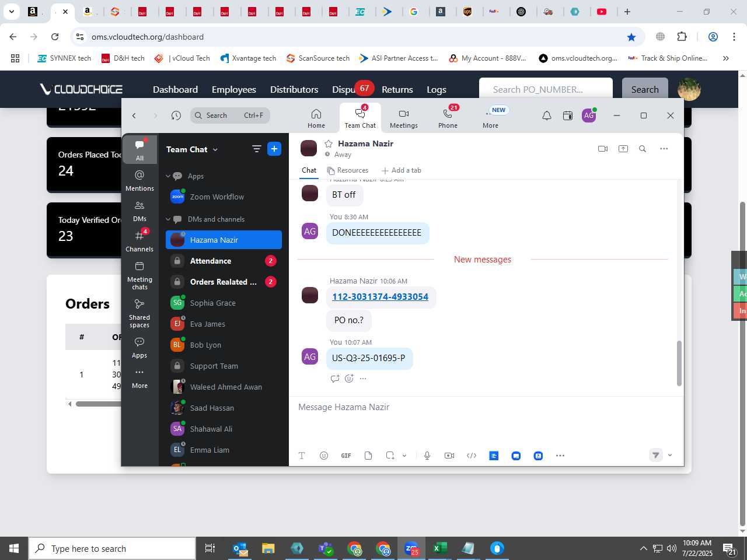Search within the Hazama Nazir chat
The width and height of the screenshot is (747, 560).
643,149
